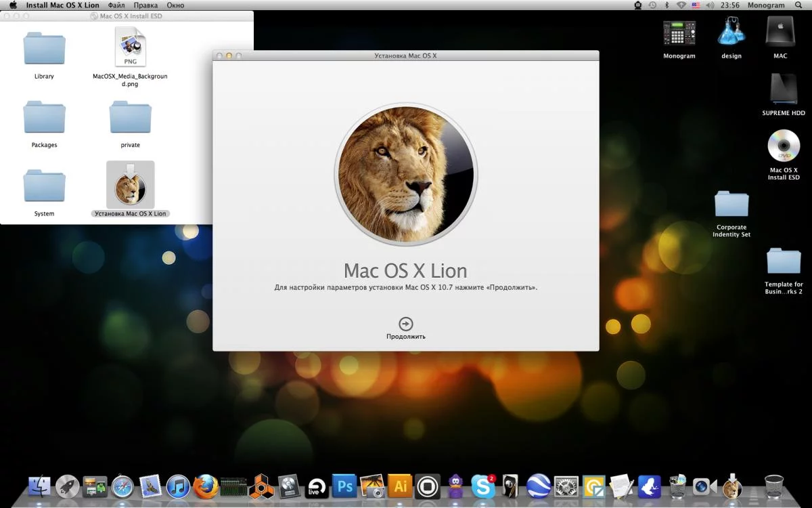Select the Library folder

point(44,49)
